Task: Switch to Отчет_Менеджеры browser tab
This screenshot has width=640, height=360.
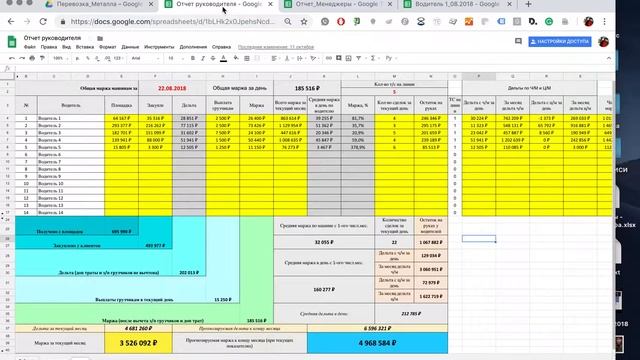Action: pos(337,4)
